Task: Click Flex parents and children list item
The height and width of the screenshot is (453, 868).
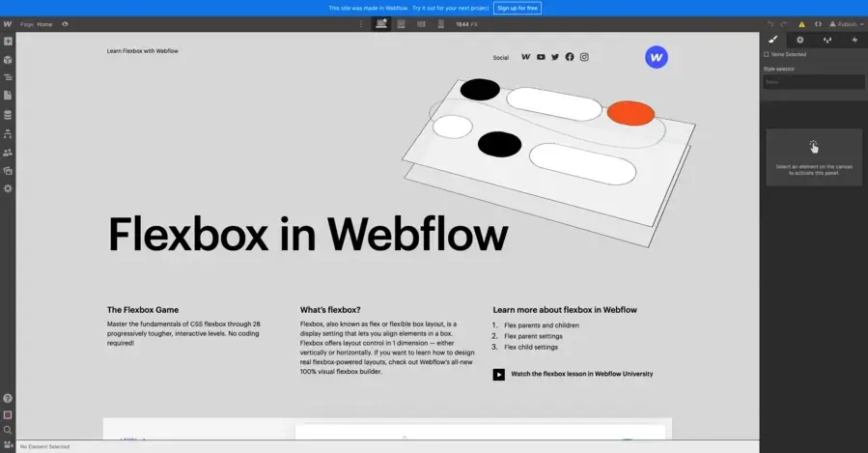Action: [x=542, y=326]
